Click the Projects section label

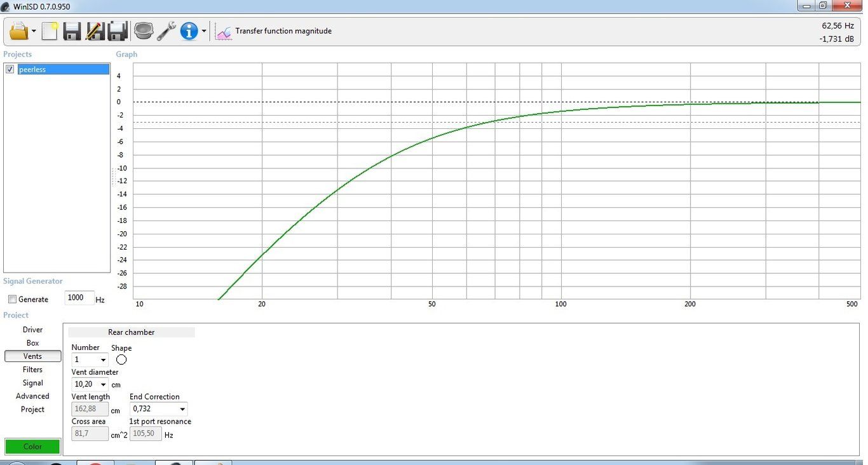pos(17,55)
